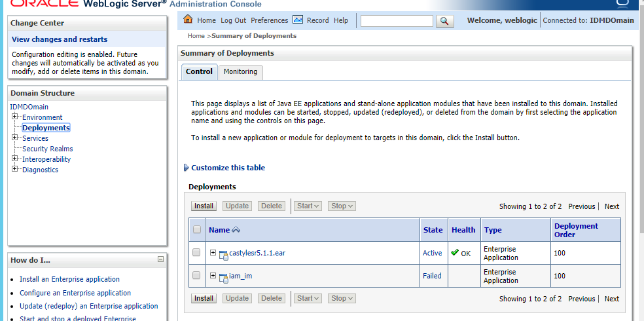Switch to the Monitoring tab
Viewport: 644px width, 321px height.
(240, 71)
